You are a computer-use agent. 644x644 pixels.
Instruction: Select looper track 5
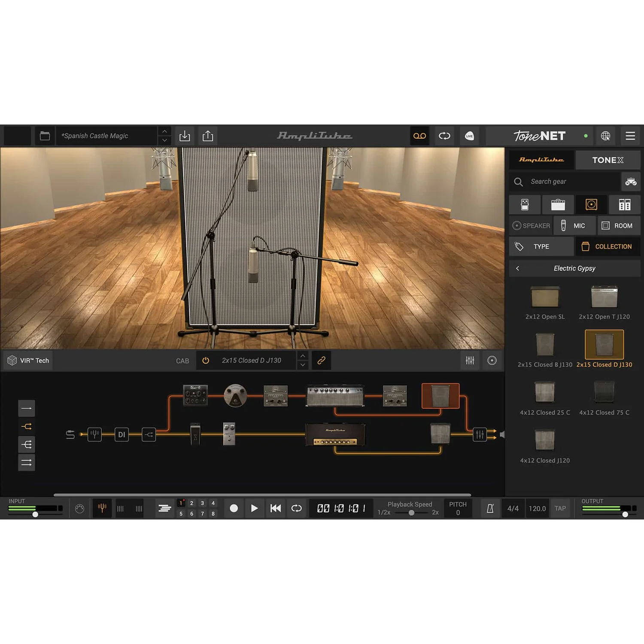pyautogui.click(x=181, y=513)
